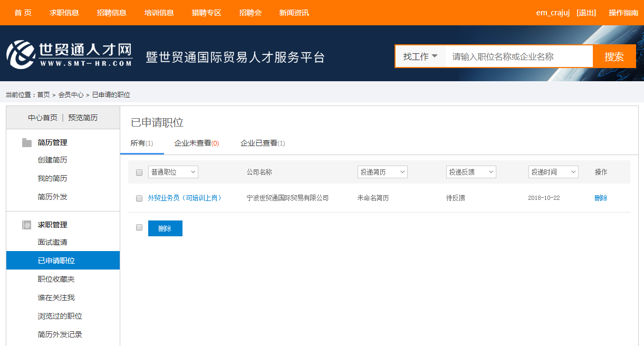Open 招聘信息 in top navigation
This screenshot has width=644, height=346.
click(112, 13)
